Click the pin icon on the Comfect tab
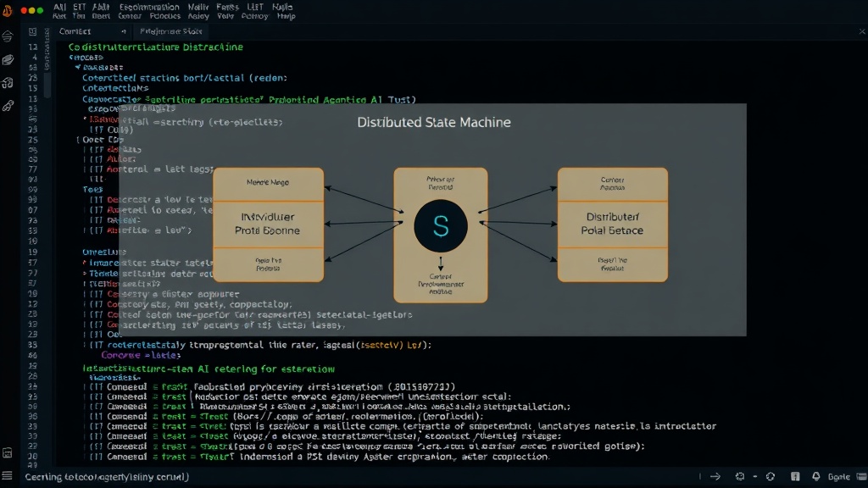The image size is (868, 488). pos(124,31)
